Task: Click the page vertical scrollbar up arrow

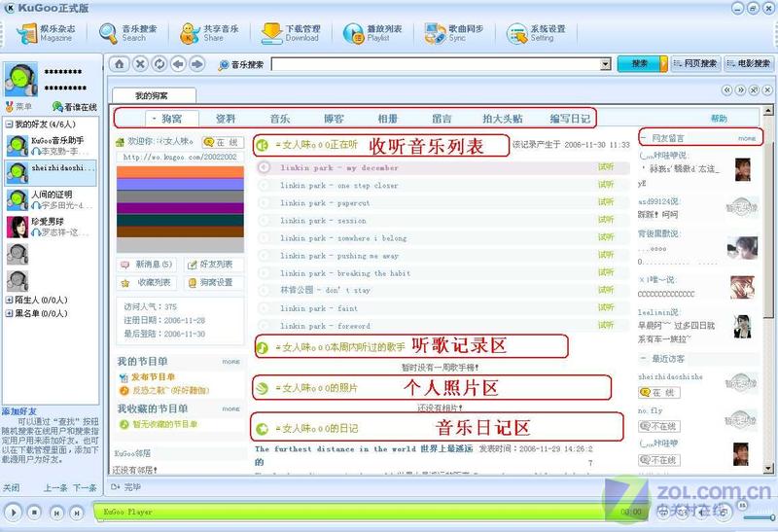Action: 768,111
